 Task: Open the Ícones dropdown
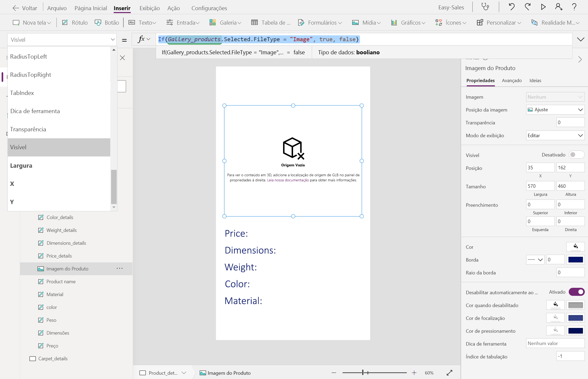click(451, 23)
